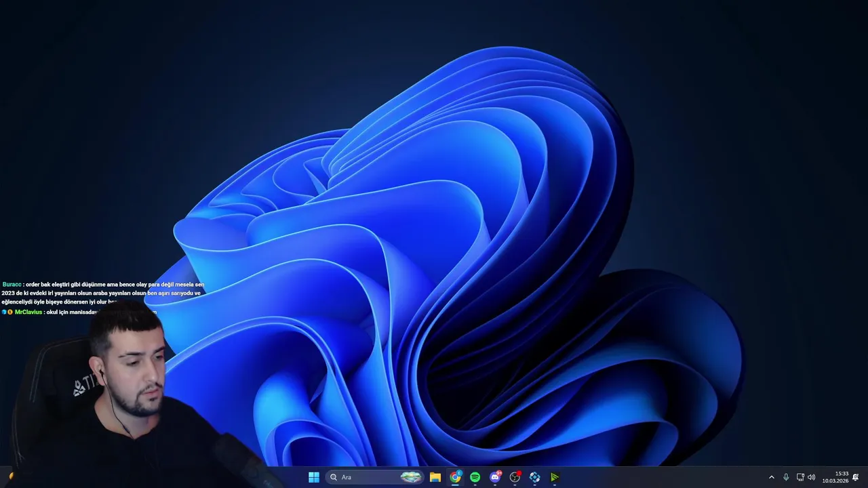
Task: Open the clock showing 15:33
Action: tap(835, 477)
